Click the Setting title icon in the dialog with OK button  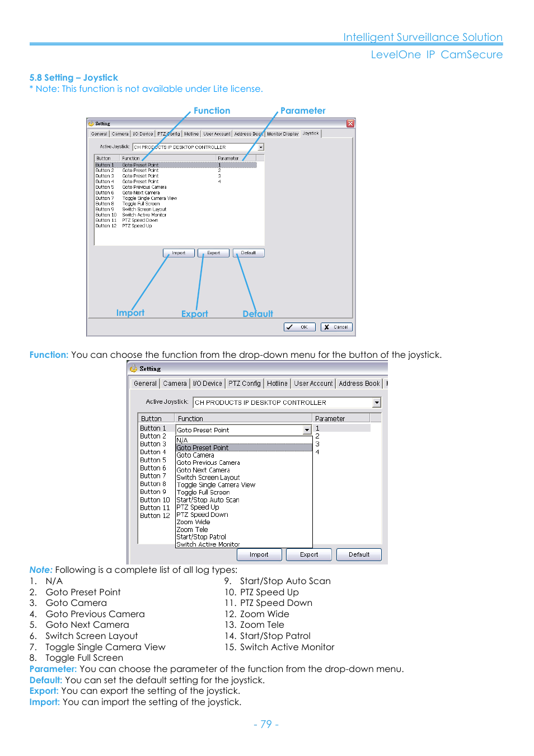(91, 123)
